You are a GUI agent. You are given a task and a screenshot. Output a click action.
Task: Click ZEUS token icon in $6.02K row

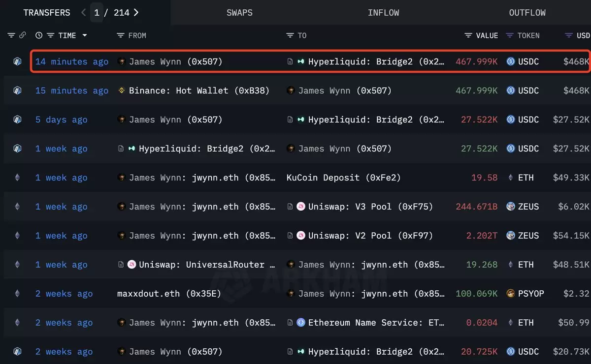(x=511, y=207)
